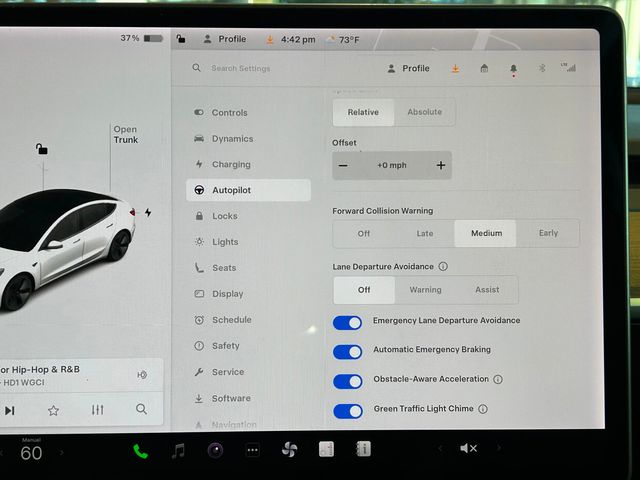Open the Locks settings menu

[216, 216]
